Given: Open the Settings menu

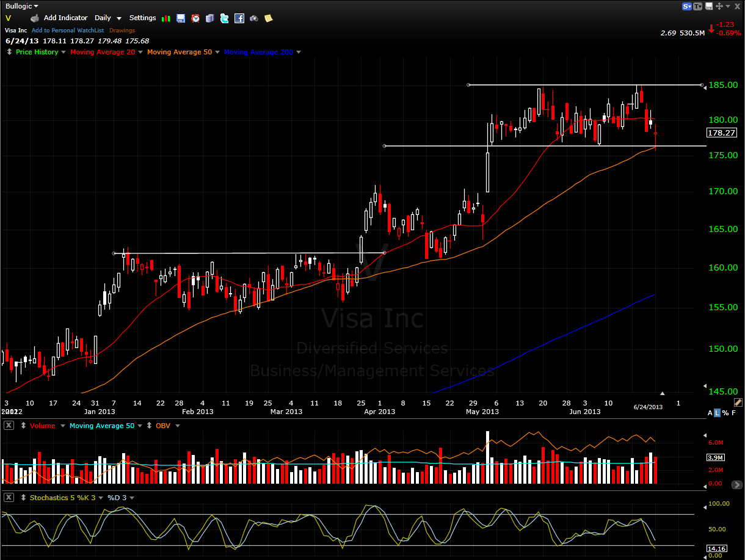Looking at the screenshot, I should tap(142, 18).
